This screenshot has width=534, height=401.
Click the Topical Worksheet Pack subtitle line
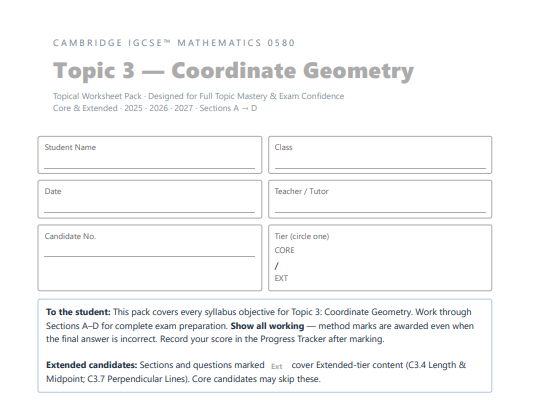[x=198, y=96]
